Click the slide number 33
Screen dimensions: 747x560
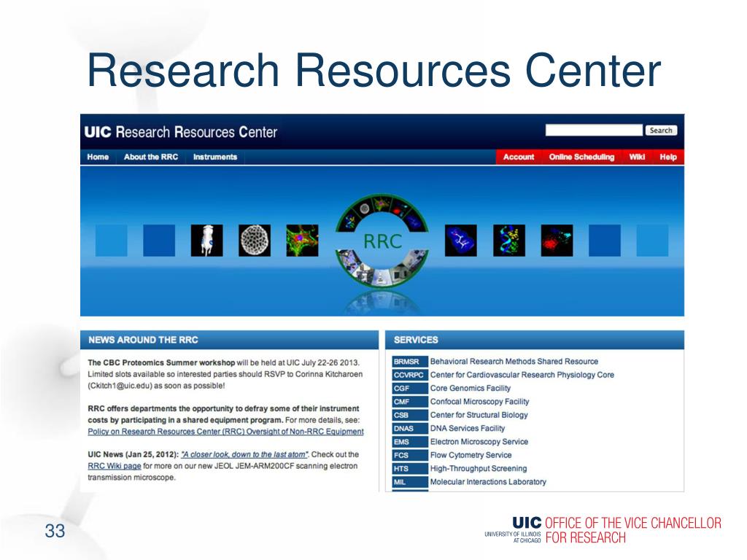55,531
